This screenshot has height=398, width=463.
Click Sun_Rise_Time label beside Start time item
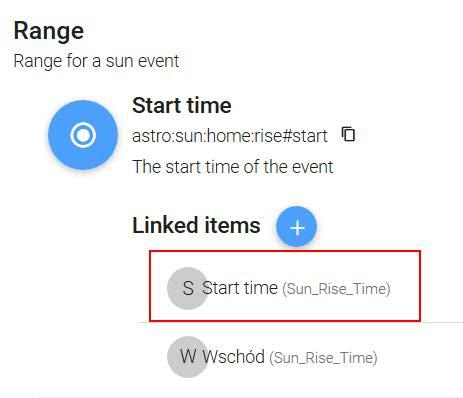point(336,289)
